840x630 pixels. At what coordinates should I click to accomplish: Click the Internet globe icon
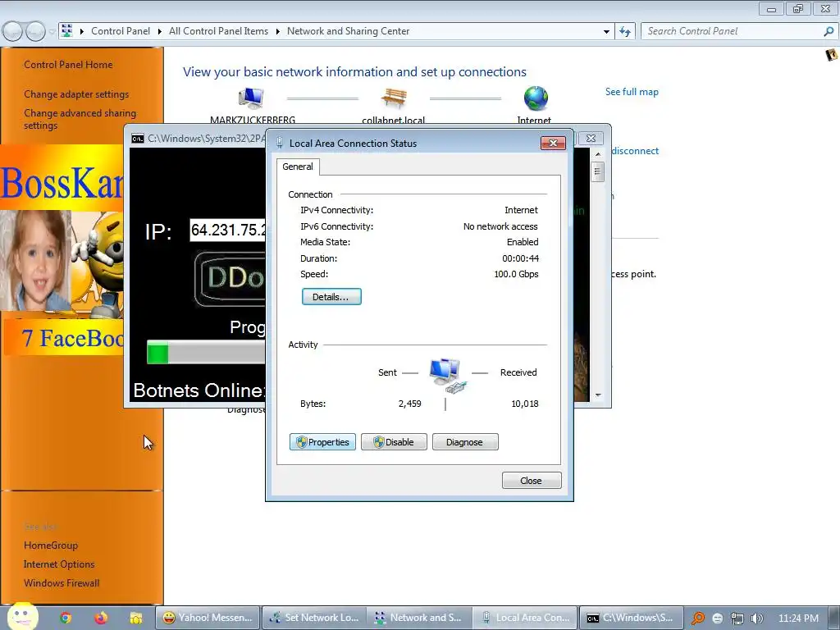click(x=536, y=98)
